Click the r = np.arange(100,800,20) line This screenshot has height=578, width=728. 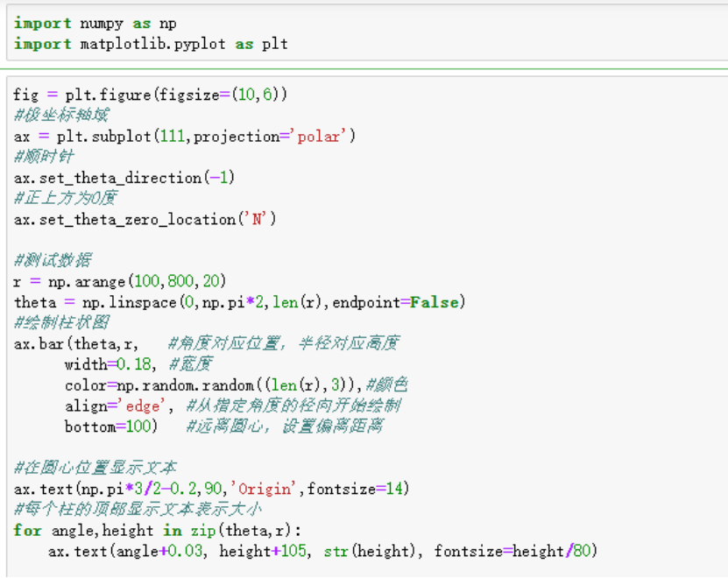(x=120, y=281)
